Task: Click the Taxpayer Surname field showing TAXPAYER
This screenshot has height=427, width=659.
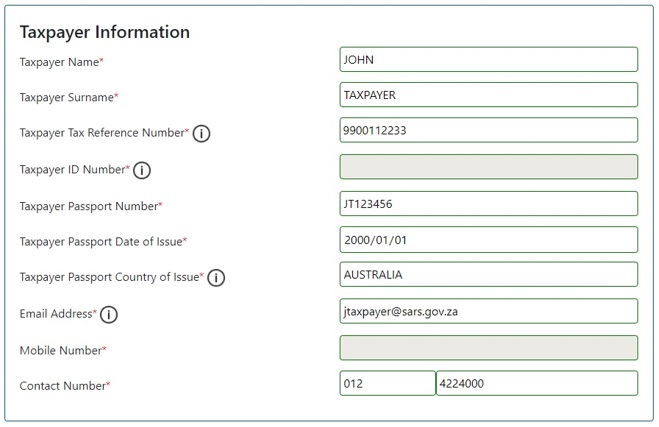Action: point(488,95)
